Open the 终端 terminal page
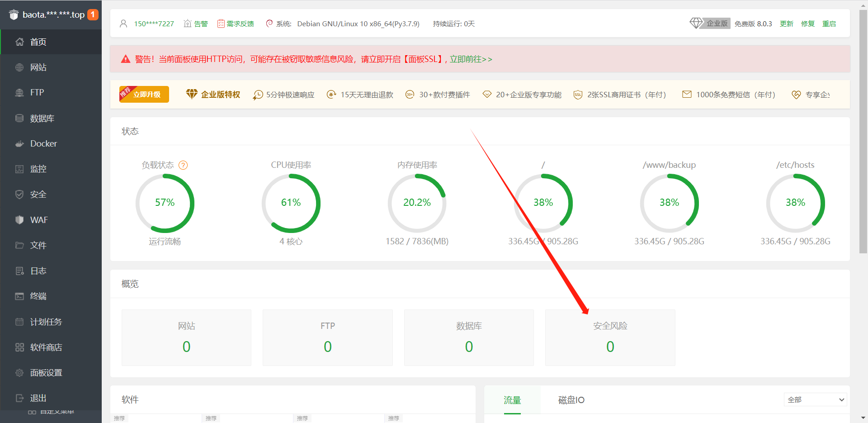Image resolution: width=868 pixels, height=423 pixels. [38, 296]
